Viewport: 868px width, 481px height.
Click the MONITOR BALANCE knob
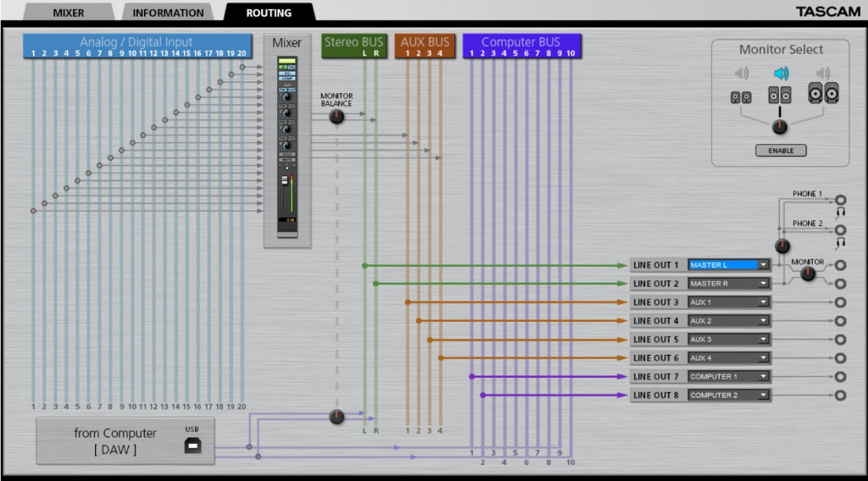click(x=337, y=117)
